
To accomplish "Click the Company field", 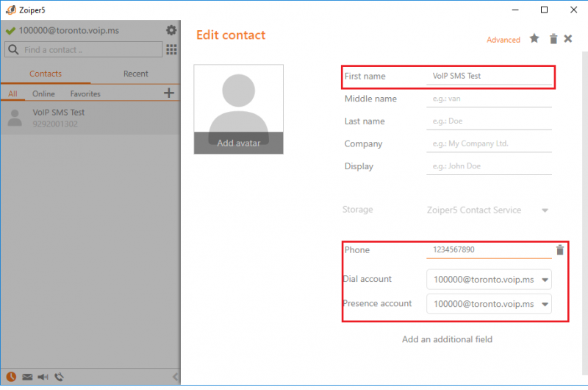I will [489, 143].
